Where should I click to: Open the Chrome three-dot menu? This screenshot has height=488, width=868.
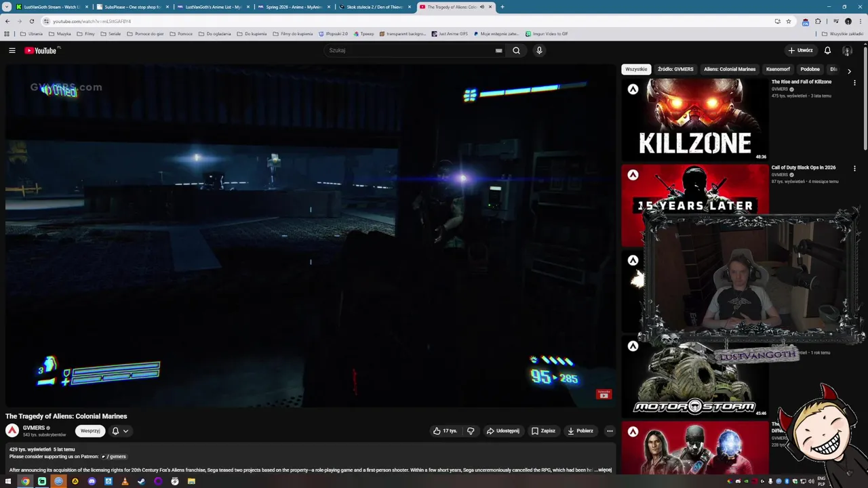coord(860,21)
